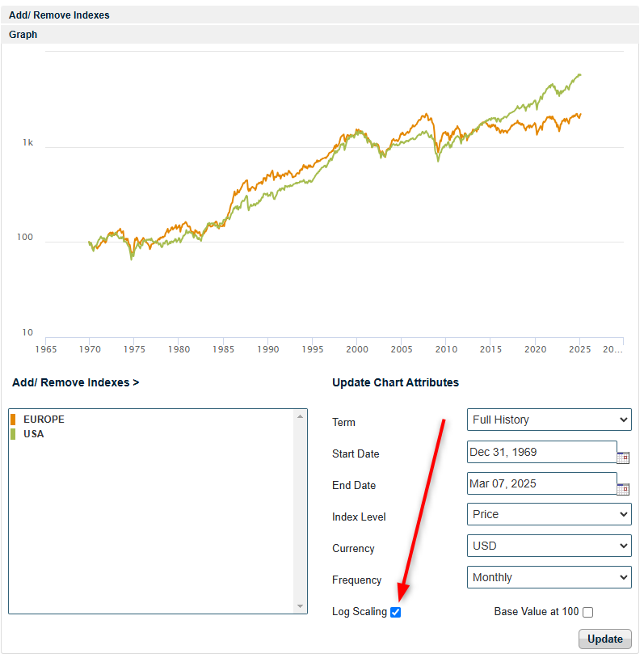Select EUROPE in the index list
Screen dimensions: 644x658
(44, 420)
